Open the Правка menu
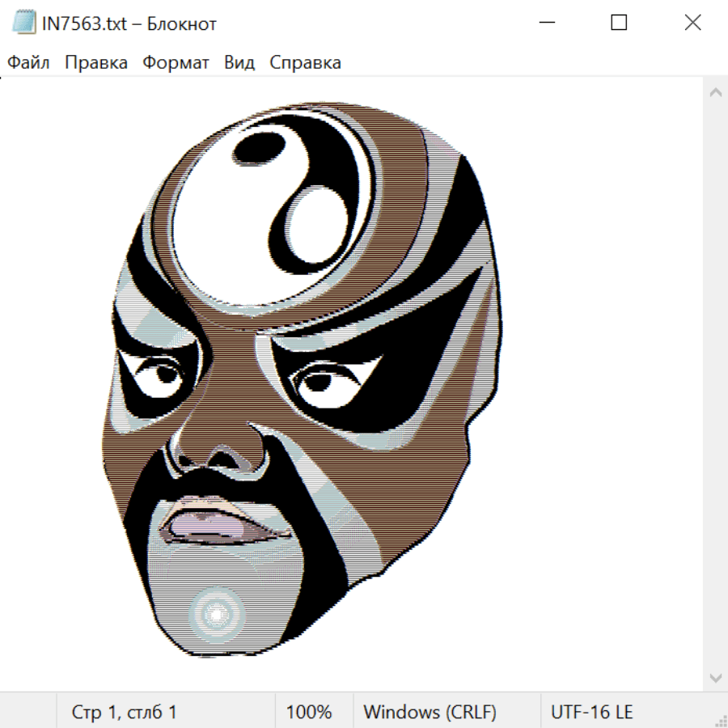This screenshot has width=728, height=728. (96, 62)
